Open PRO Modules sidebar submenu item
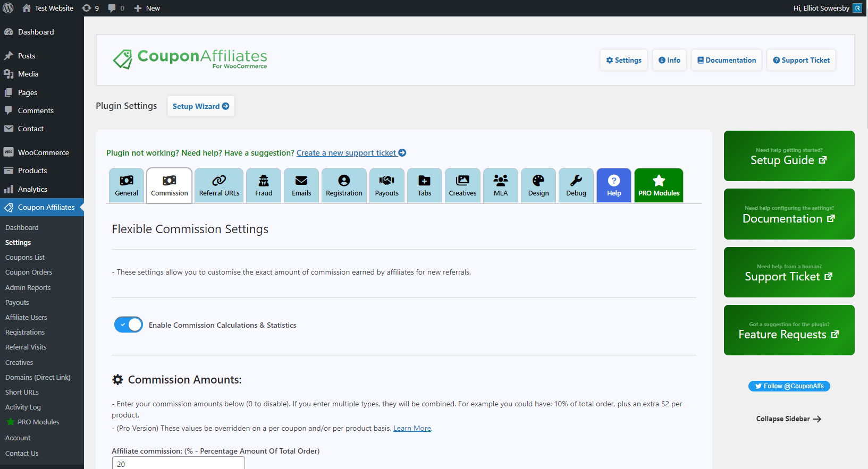Screen dimensions: 868x469 pos(33,422)
